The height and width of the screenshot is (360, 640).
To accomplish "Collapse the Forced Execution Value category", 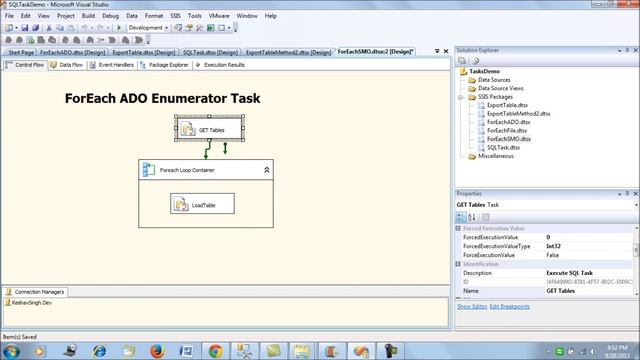I will point(458,229).
